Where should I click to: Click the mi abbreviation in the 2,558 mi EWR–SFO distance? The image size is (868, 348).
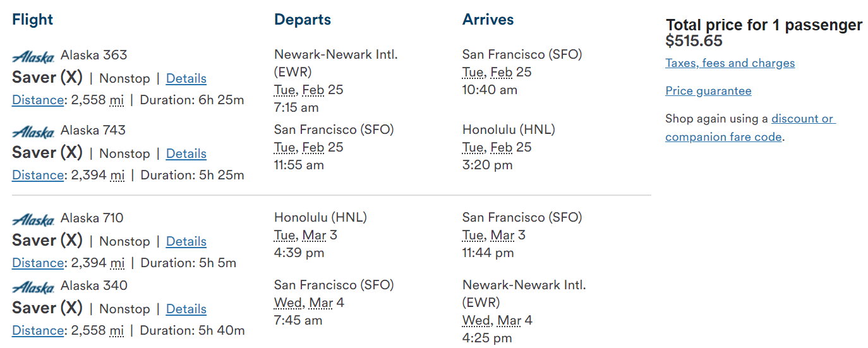click(x=116, y=100)
